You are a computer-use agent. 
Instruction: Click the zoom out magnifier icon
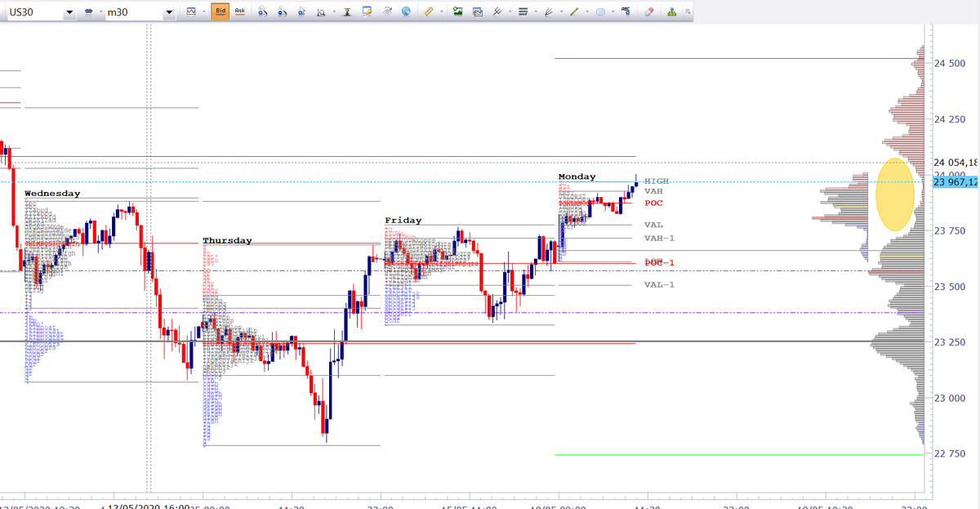[282, 12]
